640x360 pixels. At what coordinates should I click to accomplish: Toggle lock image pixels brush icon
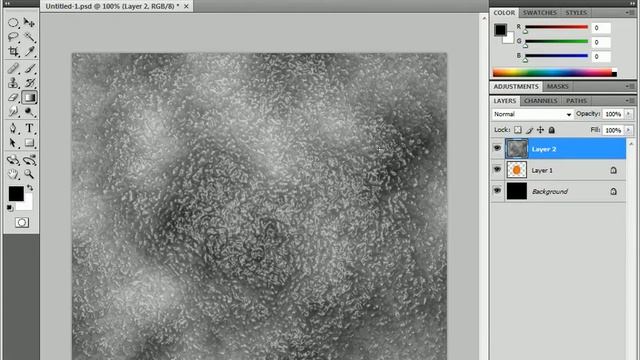(x=529, y=130)
